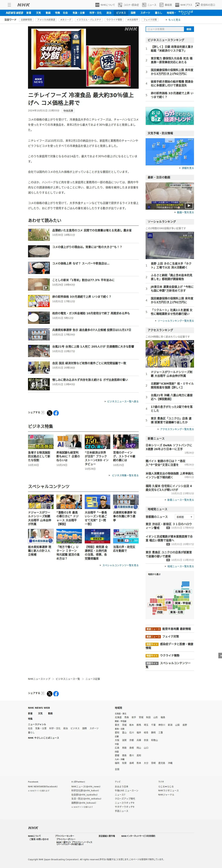222x868 pixels.
Task: Open やさしいことばニュース tab
Action: click(186, 13)
